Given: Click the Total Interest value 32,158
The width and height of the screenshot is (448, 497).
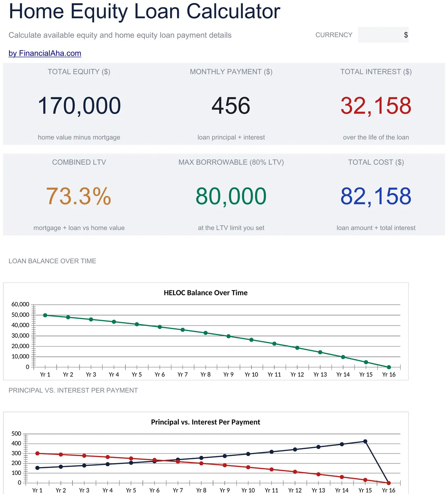Looking at the screenshot, I should point(376,106).
